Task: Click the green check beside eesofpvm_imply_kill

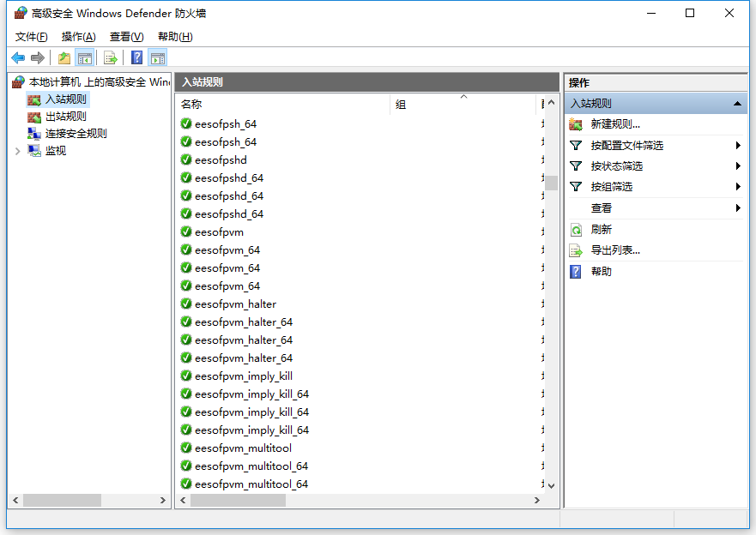Action: [x=186, y=376]
